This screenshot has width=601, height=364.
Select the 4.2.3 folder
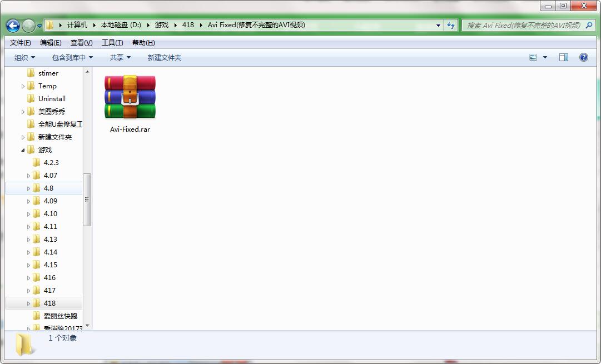[x=51, y=162]
